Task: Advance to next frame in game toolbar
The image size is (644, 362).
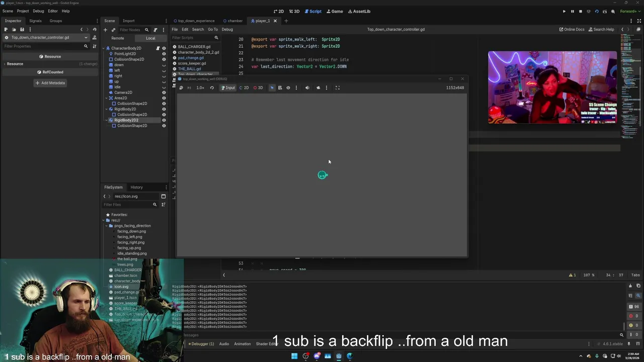Action: 189,88
